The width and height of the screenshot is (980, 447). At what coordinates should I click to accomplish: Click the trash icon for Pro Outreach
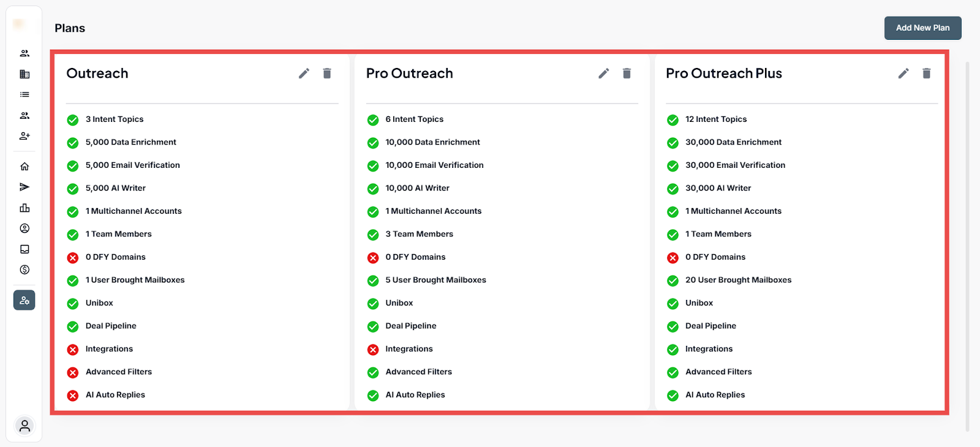(x=627, y=73)
